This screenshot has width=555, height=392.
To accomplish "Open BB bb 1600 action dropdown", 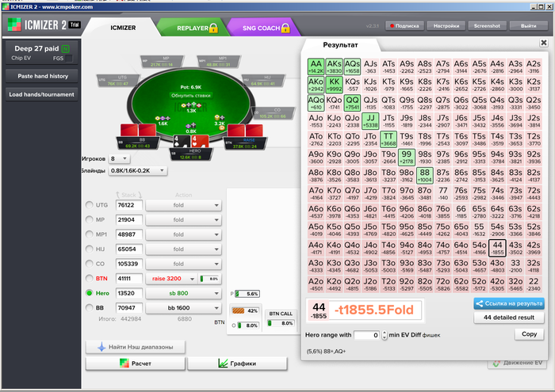I will point(183,308).
